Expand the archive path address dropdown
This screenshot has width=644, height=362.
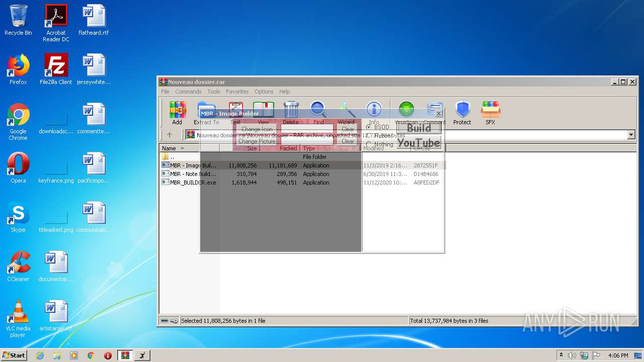tap(631, 135)
